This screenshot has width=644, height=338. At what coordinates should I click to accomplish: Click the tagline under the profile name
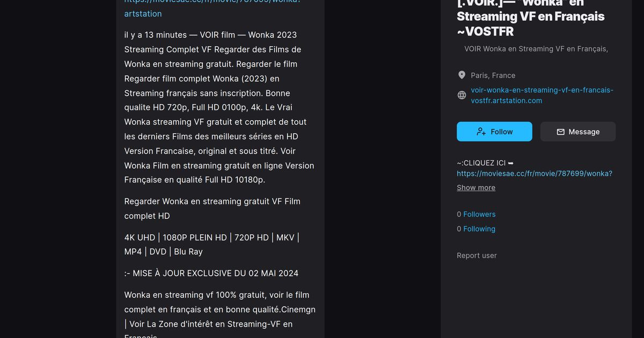point(536,49)
